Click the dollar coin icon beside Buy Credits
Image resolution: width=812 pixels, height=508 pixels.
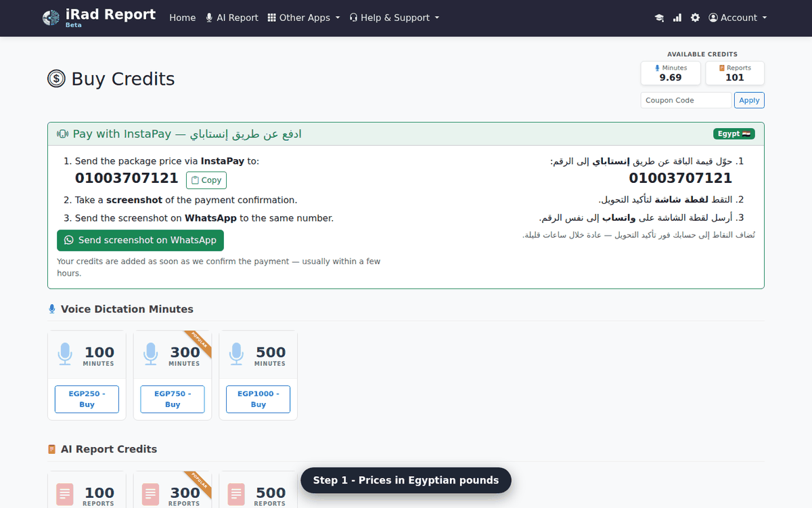(56, 79)
